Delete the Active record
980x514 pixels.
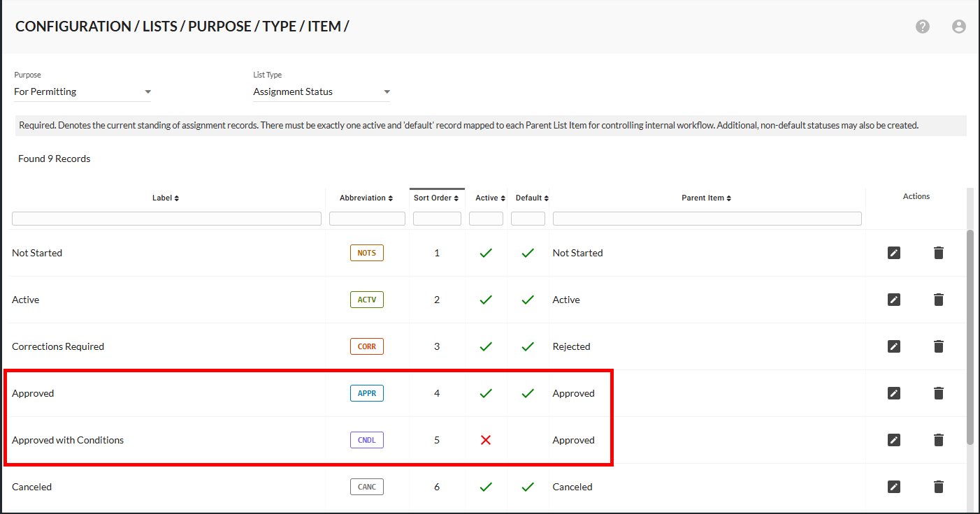tap(939, 300)
